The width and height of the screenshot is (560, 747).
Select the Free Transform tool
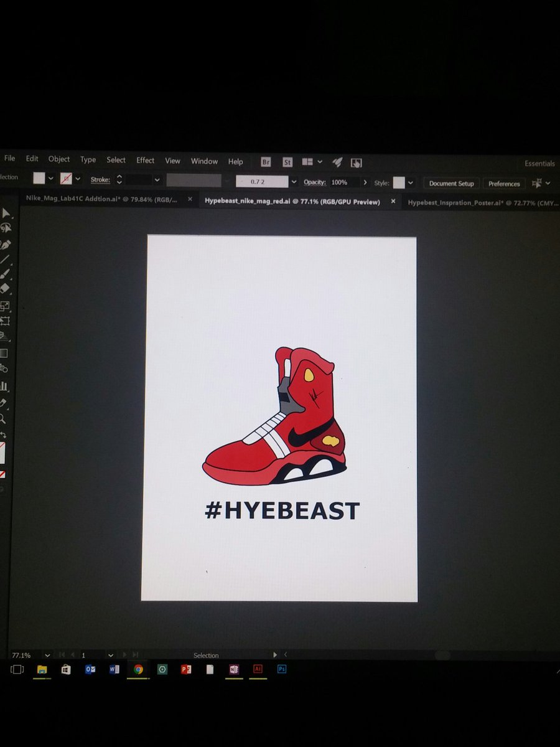(5, 321)
